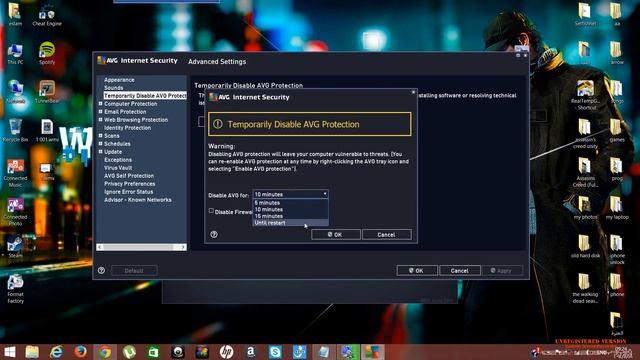Switch to Google Chrome in the taskbar

coord(105,352)
